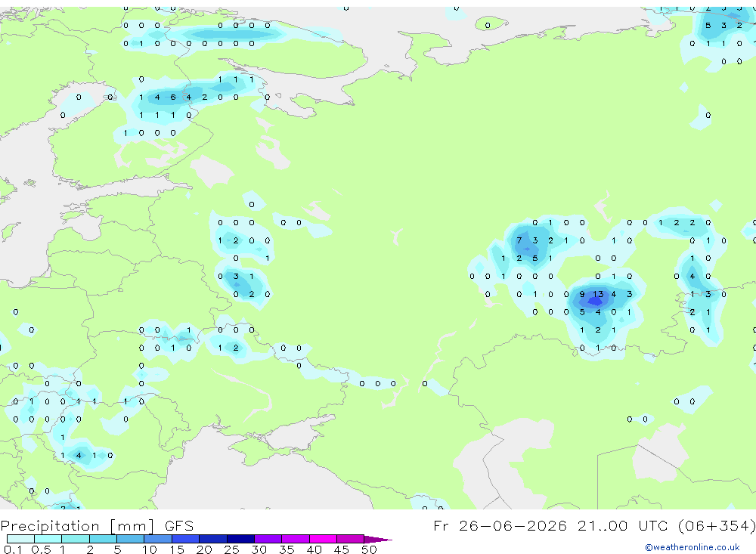
Task: Pick the 2–5 mm legend color swatch
Action: pyautogui.click(x=103, y=539)
